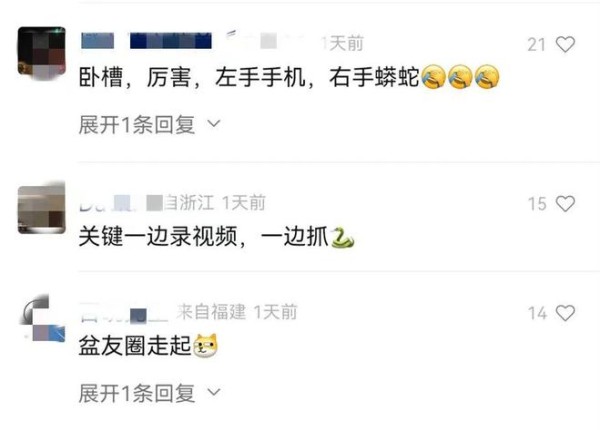This screenshot has width=600, height=430.
Task: Tap the snake emoji in second comment
Action: [342, 237]
